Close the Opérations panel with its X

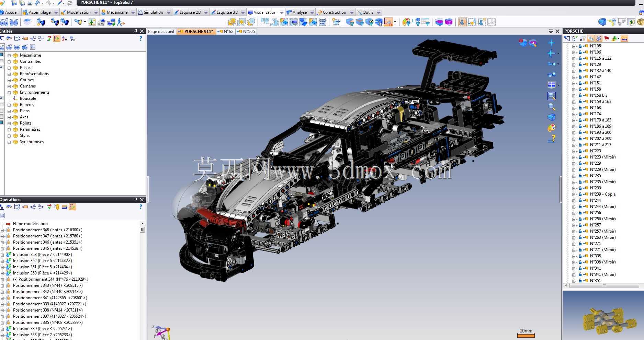[142, 200]
